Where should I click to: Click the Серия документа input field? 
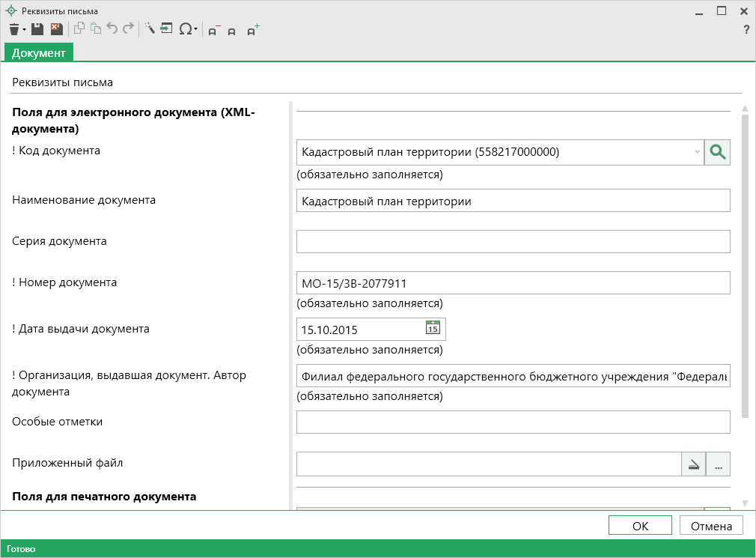click(513, 242)
